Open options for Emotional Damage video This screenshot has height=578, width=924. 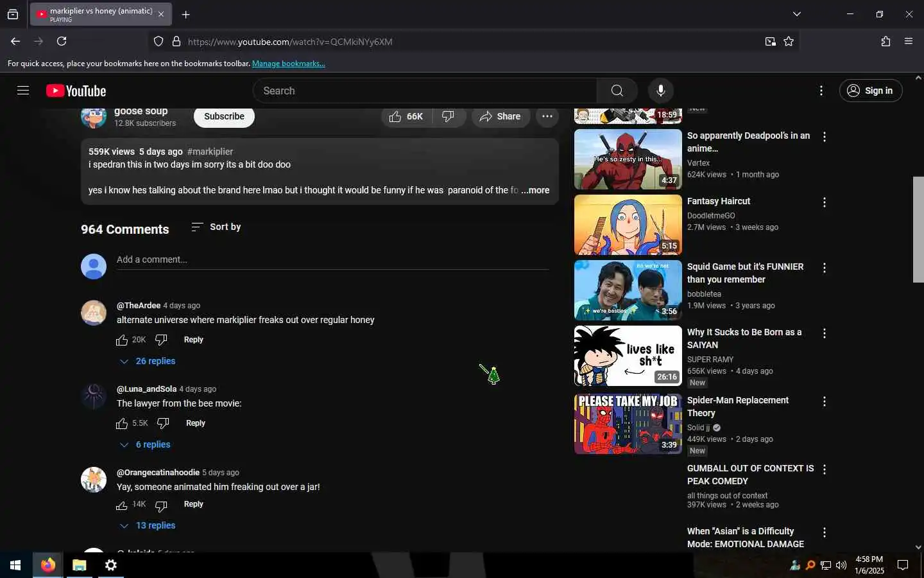824,532
